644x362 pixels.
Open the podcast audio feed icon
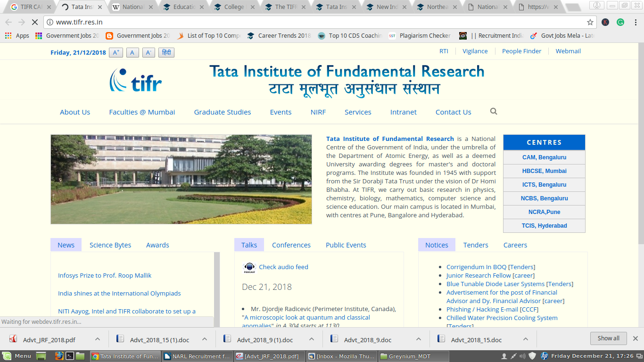(249, 268)
